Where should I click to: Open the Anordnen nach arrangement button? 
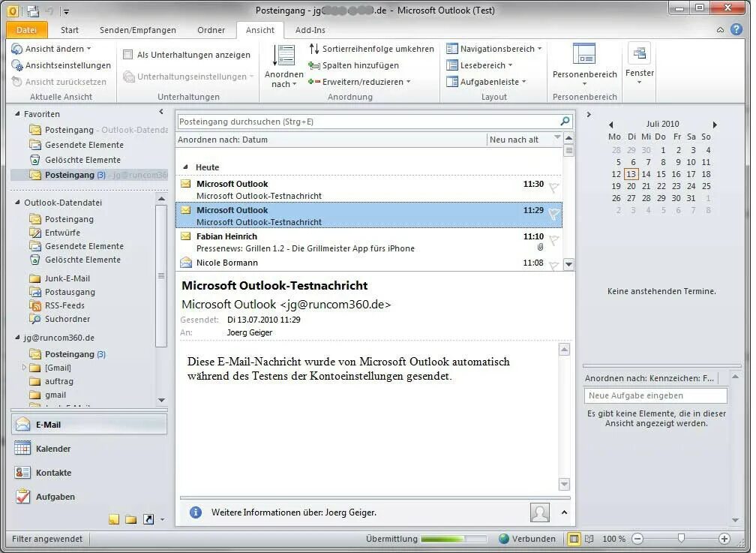coord(284,67)
